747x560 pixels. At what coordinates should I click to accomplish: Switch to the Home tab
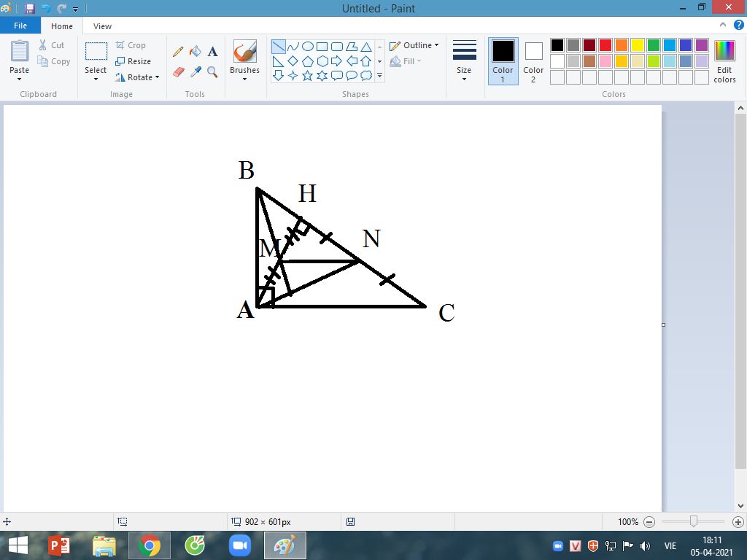[62, 26]
